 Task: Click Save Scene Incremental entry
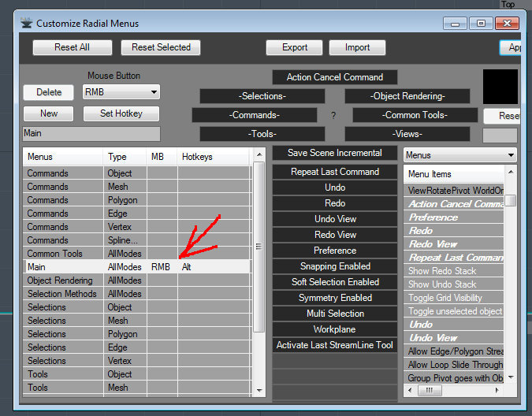(x=335, y=153)
